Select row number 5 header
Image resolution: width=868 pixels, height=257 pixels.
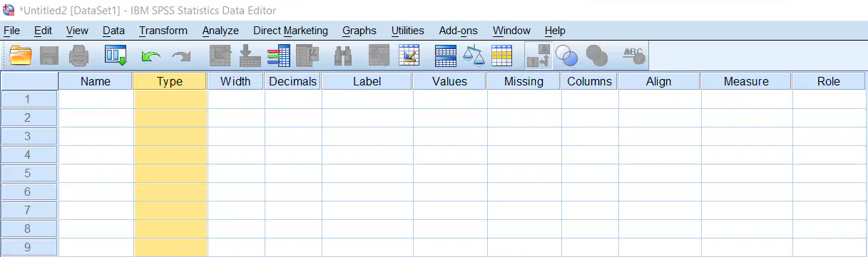tap(29, 173)
